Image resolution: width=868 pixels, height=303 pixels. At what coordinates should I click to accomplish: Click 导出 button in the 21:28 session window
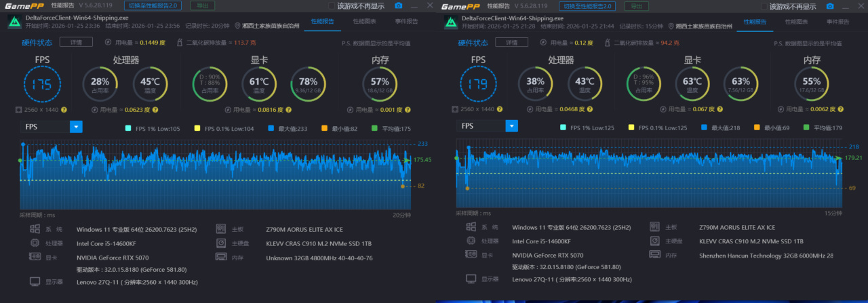point(634,5)
